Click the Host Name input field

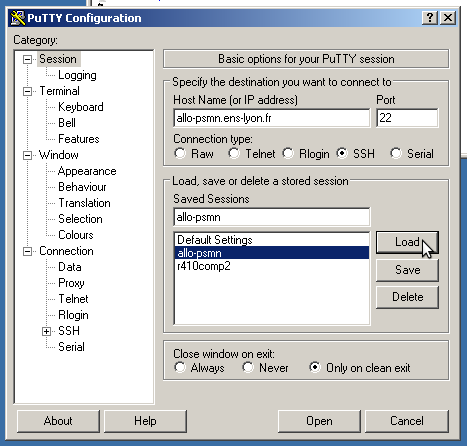click(272, 118)
